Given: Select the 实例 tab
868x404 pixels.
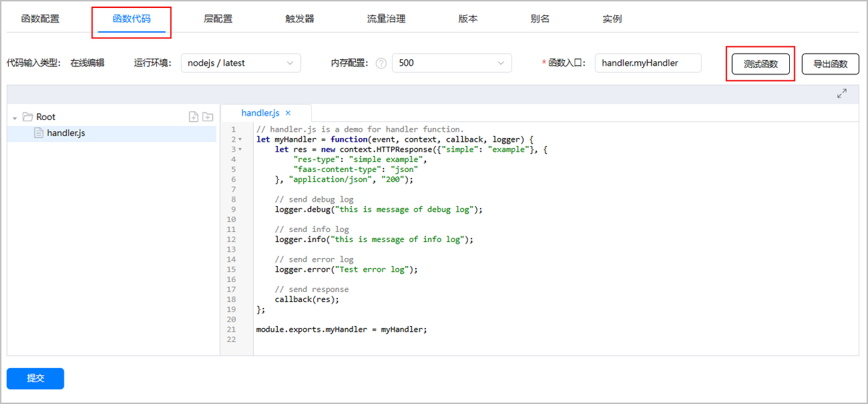Looking at the screenshot, I should click(x=612, y=20).
